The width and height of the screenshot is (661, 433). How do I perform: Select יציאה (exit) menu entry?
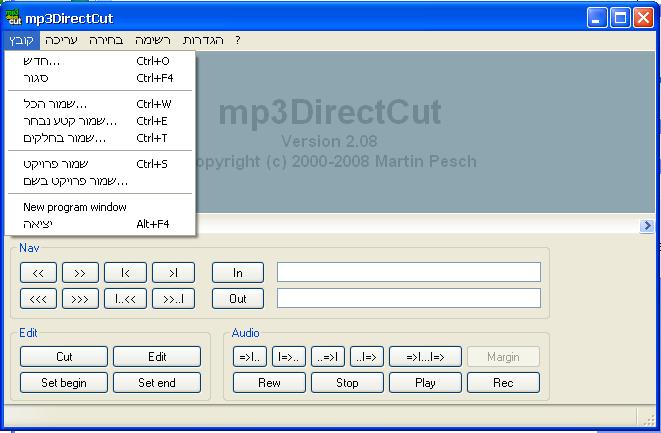[x=37, y=224]
